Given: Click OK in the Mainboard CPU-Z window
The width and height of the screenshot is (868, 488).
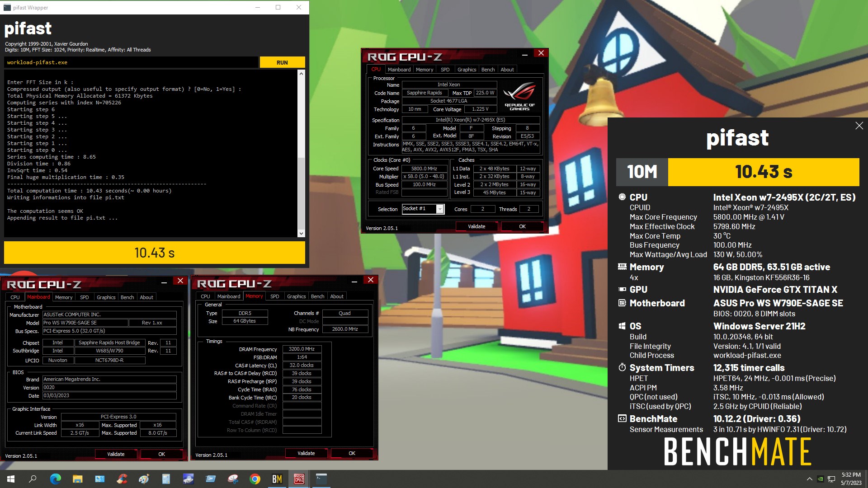Looking at the screenshot, I should click(161, 454).
